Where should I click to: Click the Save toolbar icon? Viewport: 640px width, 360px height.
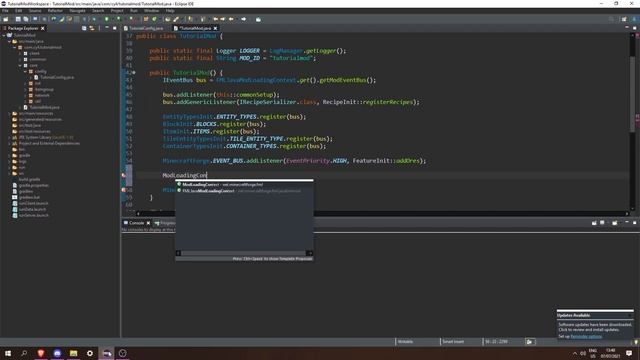pyautogui.click(x=18, y=19)
